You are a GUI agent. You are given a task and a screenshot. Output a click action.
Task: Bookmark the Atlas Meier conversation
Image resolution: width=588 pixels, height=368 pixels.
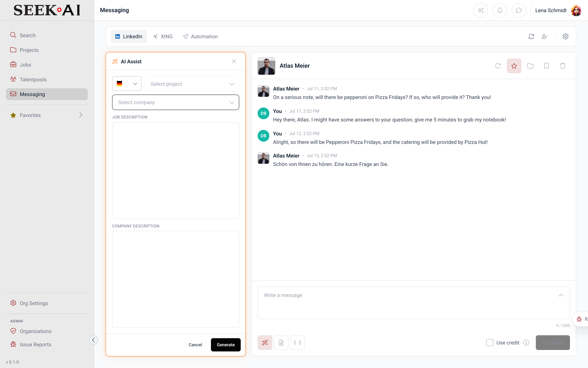point(546,66)
